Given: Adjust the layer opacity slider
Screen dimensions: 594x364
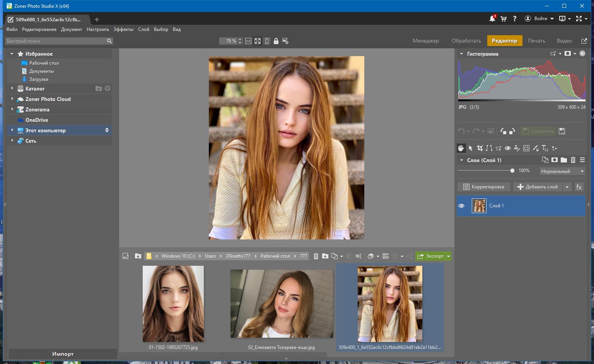Looking at the screenshot, I should [512, 171].
